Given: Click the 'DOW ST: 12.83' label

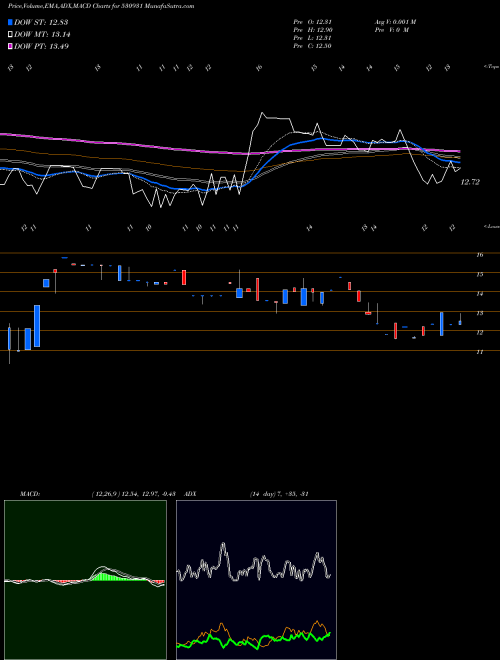Looking at the screenshot, I should [x=41, y=22].
